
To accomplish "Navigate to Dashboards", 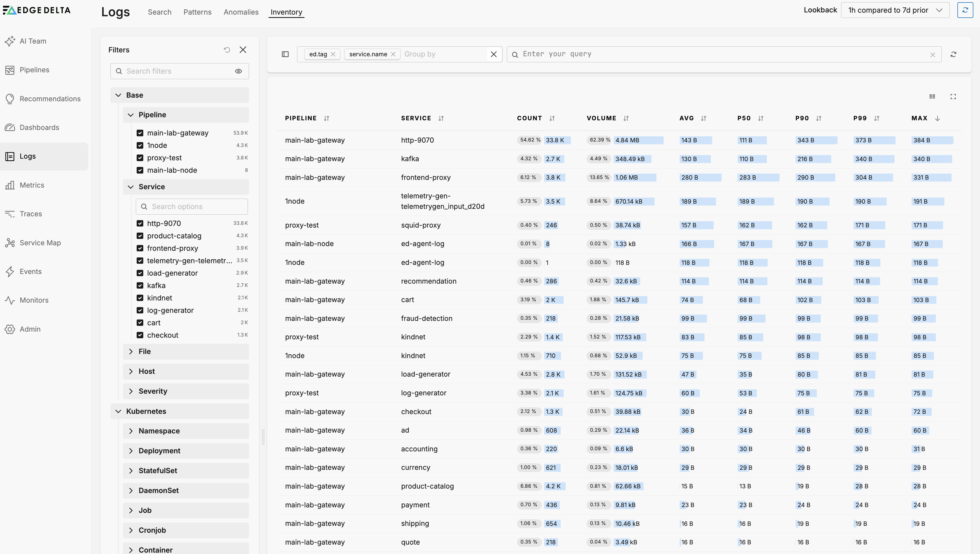I will (x=39, y=127).
